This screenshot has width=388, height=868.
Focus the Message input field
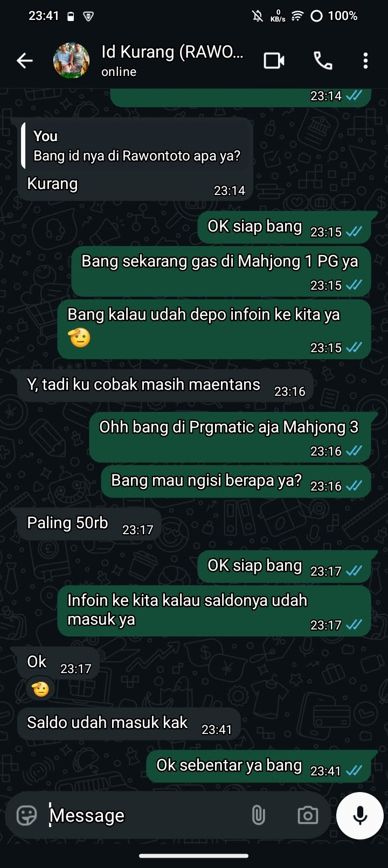point(145,815)
